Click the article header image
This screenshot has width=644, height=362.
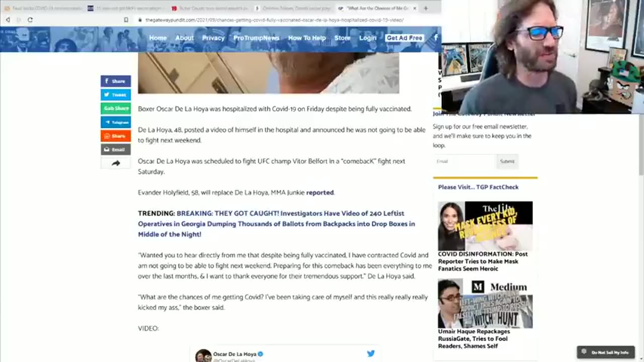269,73
